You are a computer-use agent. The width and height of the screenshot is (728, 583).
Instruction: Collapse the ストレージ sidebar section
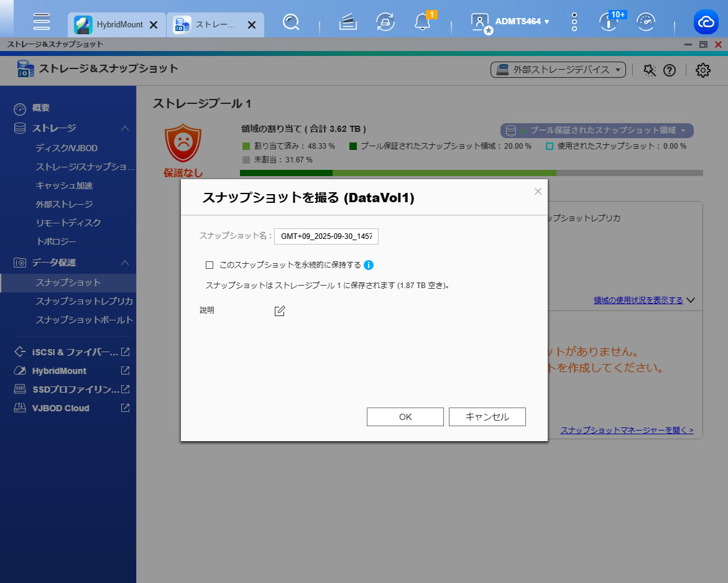(x=125, y=128)
